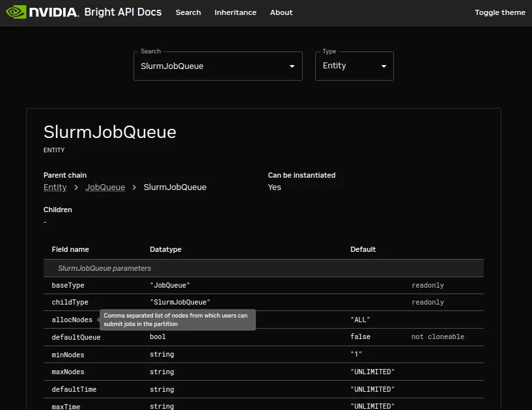532x410 pixels.
Task: Click the string datatype of defaultTime
Action: pos(162,389)
